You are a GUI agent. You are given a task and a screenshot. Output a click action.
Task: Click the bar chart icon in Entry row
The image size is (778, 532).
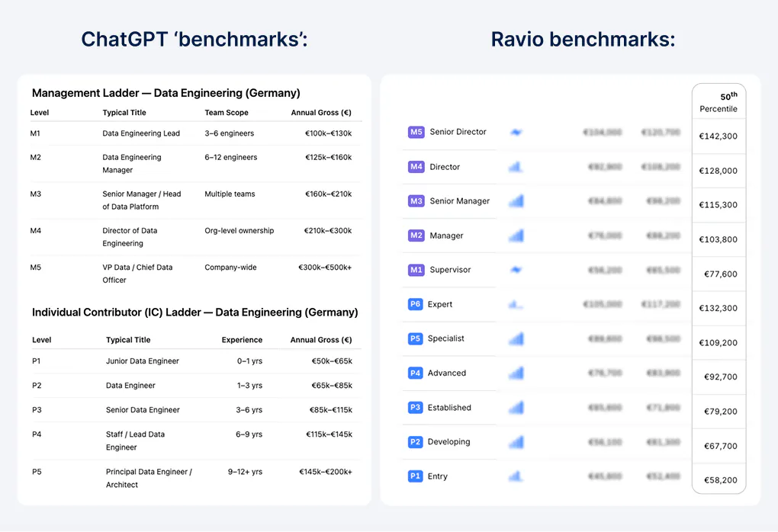516,476
